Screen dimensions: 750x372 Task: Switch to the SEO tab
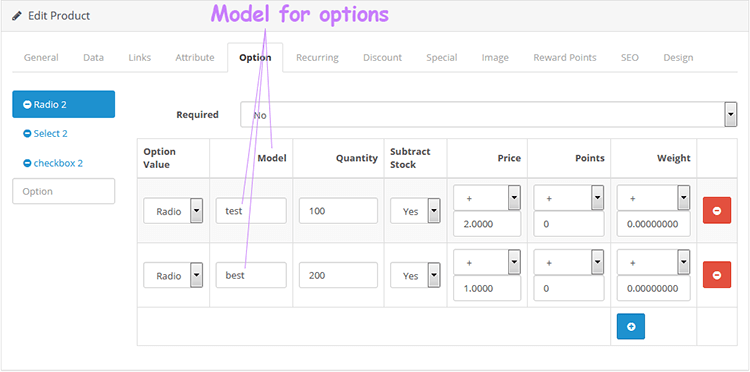point(629,58)
